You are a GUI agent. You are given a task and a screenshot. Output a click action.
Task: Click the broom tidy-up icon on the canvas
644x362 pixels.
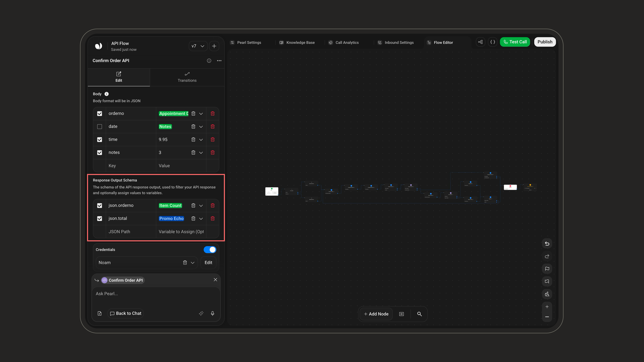point(547,294)
